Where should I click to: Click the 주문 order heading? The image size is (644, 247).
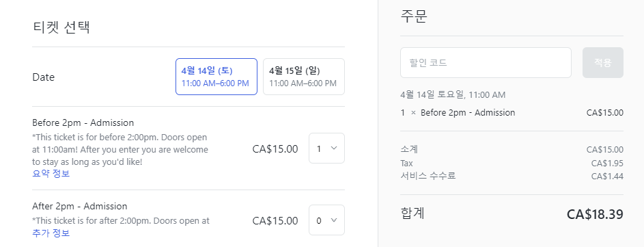414,16
